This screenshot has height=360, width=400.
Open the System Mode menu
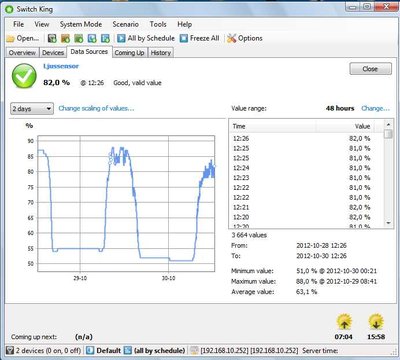pyautogui.click(x=81, y=24)
